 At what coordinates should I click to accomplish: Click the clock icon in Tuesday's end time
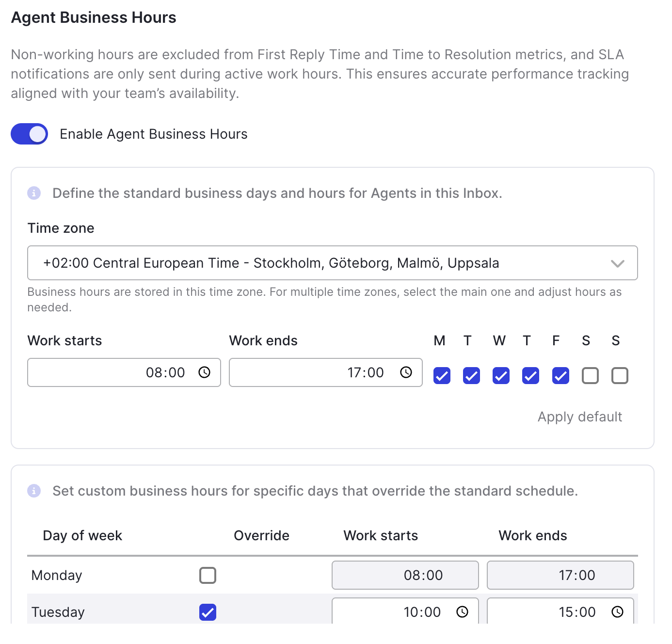pos(617,612)
